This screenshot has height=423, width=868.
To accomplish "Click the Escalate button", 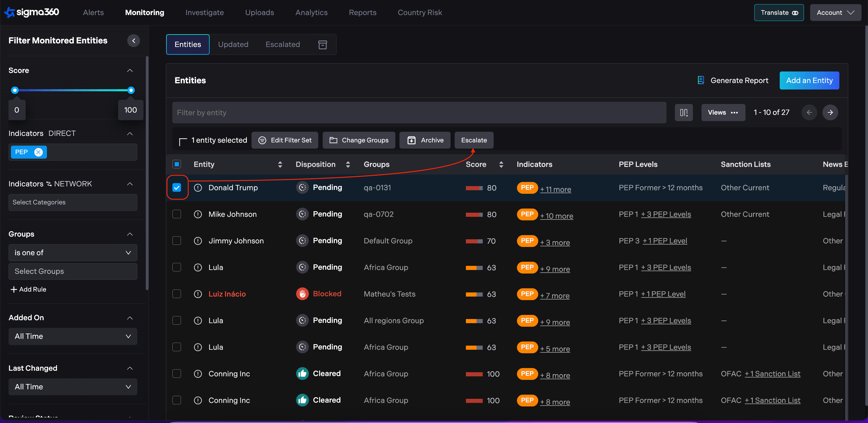I will pos(474,140).
